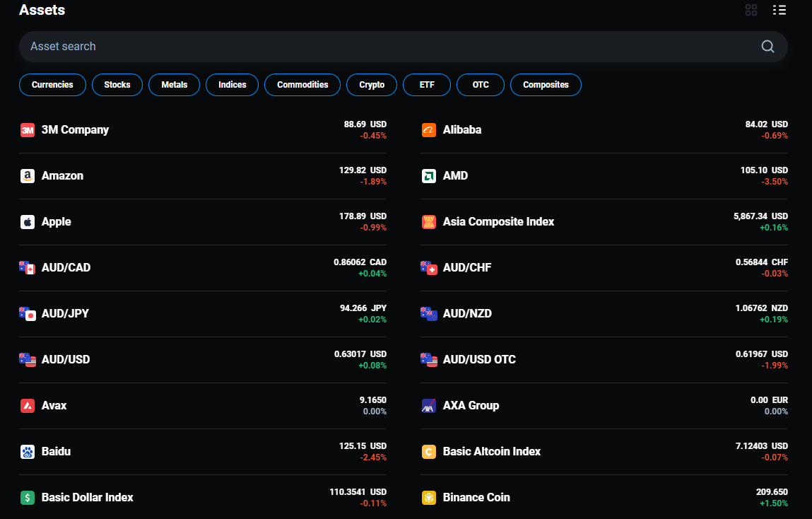
Task: Click the Avax logo icon
Action: click(x=28, y=406)
